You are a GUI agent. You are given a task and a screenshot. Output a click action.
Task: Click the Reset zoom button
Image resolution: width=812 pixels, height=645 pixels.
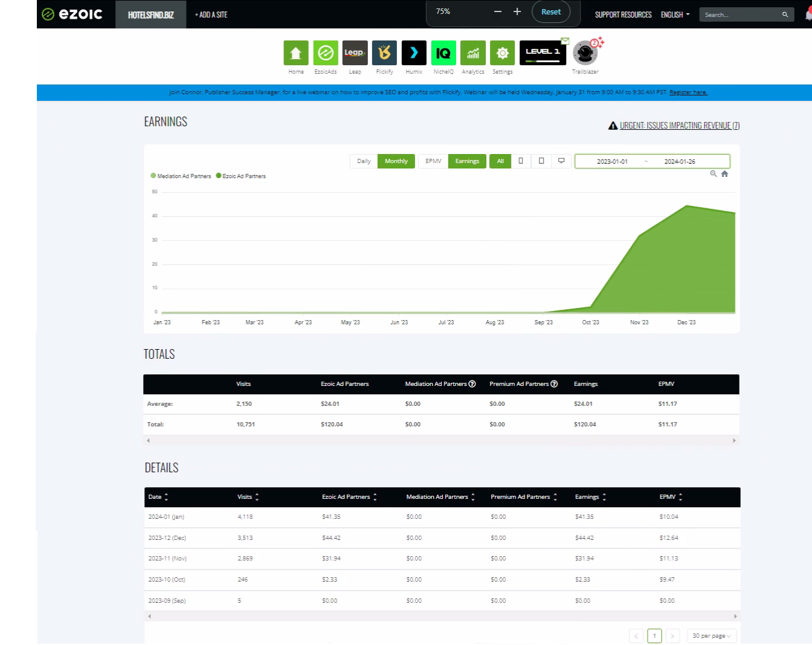pyautogui.click(x=551, y=11)
